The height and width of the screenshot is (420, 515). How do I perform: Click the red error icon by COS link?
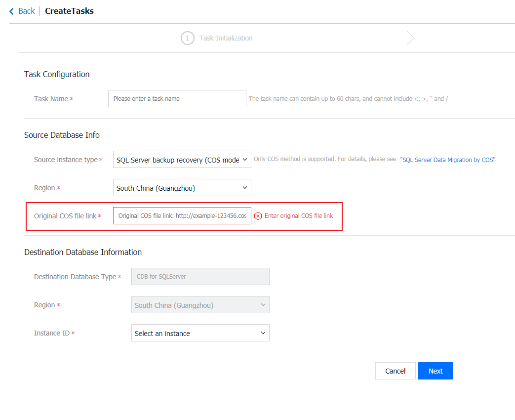click(258, 216)
